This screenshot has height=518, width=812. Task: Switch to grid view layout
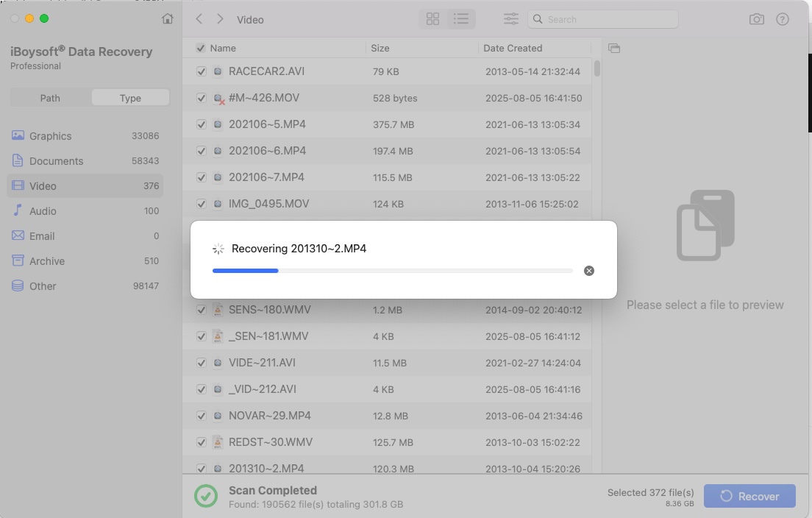coord(433,19)
